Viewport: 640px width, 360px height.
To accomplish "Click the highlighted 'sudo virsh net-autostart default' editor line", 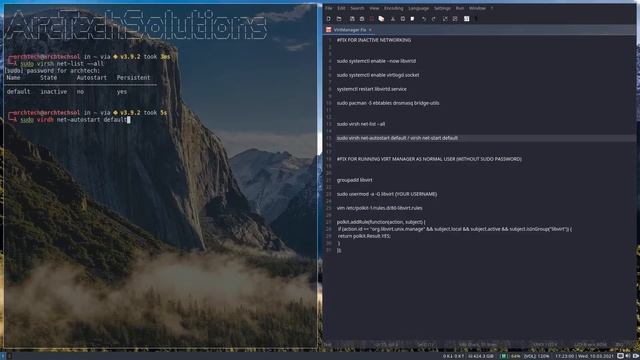I will click(397, 138).
